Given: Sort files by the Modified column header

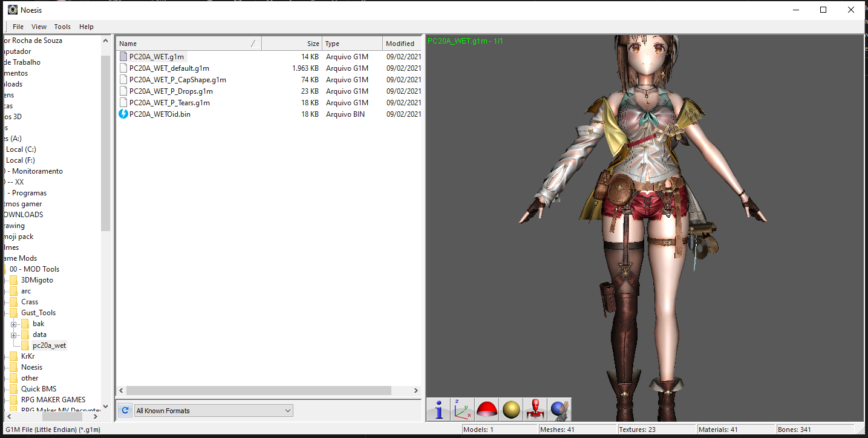Looking at the screenshot, I should (402, 44).
